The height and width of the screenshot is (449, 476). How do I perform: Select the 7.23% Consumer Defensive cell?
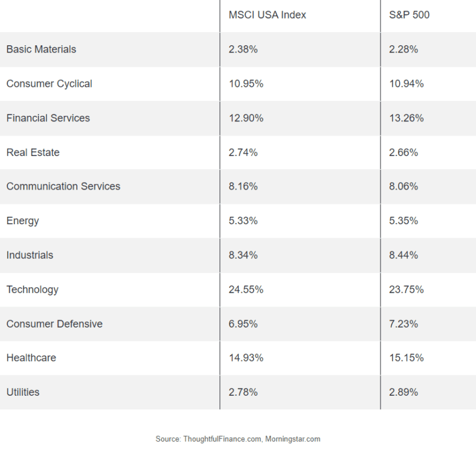point(403,324)
